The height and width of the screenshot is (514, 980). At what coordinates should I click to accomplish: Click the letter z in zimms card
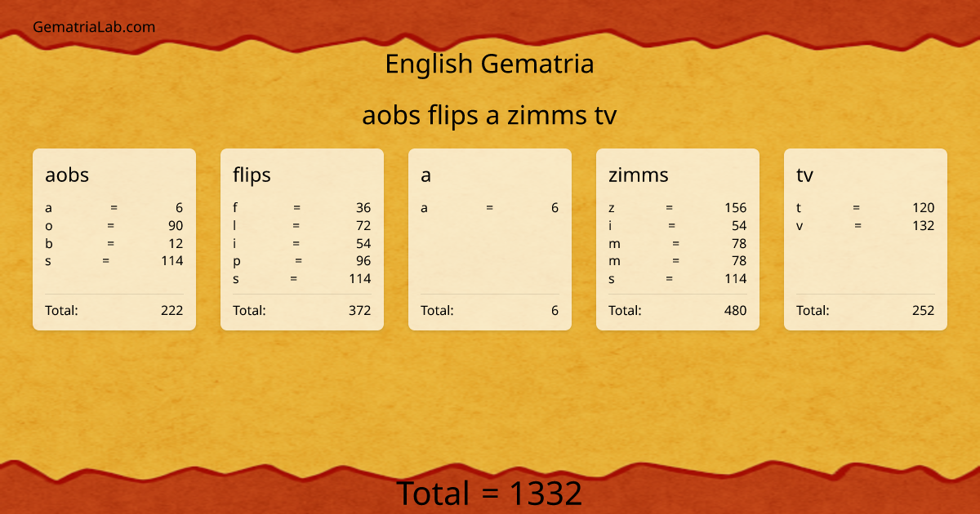tap(612, 208)
